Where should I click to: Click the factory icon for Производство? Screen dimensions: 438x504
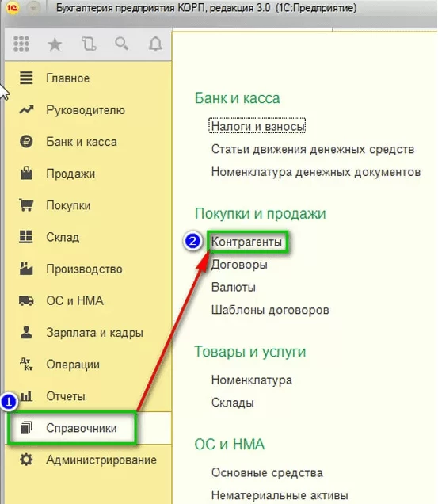(26, 269)
